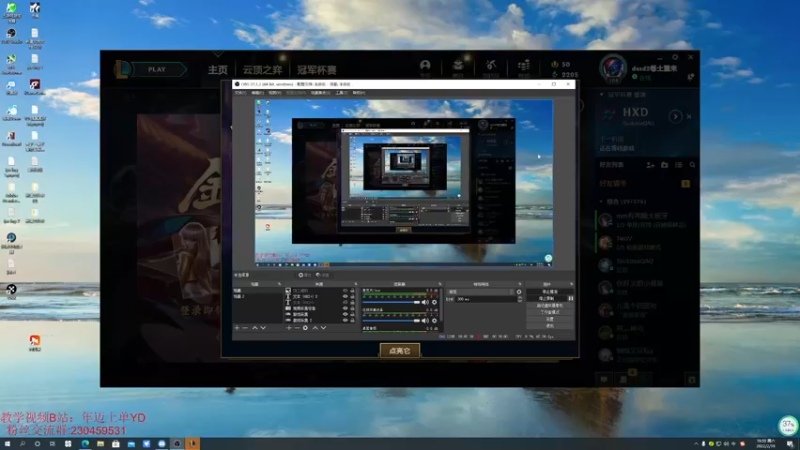Collapse the 综合 friends group
The height and width of the screenshot is (450, 800).
click(602, 202)
